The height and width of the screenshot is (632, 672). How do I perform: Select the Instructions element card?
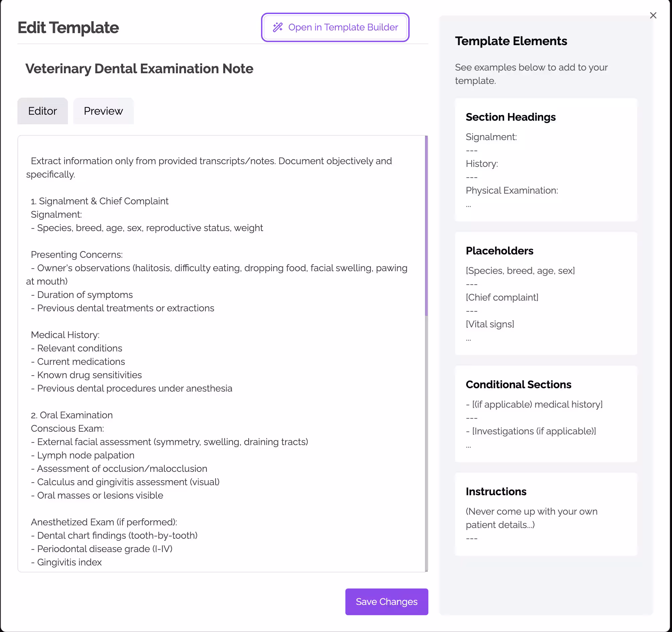click(545, 514)
